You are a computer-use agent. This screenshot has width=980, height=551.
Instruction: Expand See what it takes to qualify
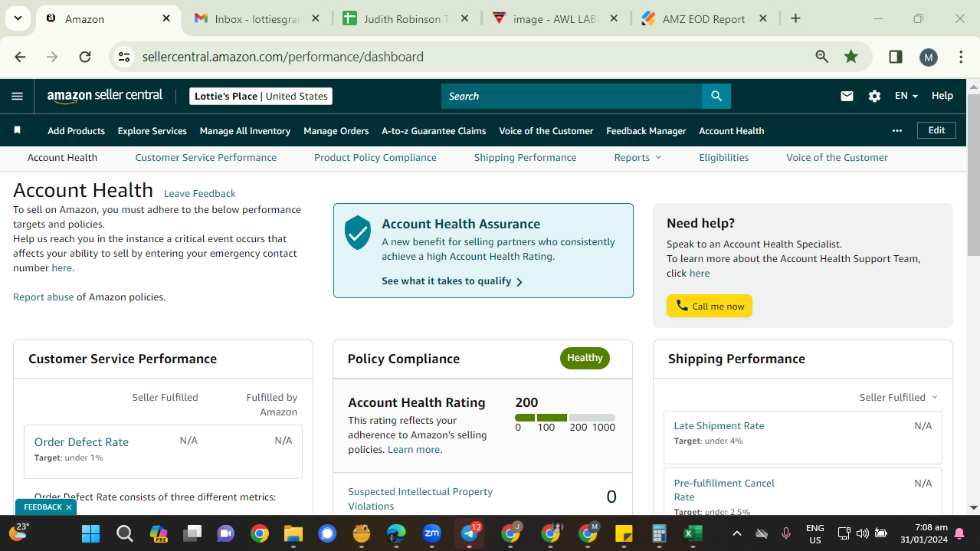(x=452, y=281)
